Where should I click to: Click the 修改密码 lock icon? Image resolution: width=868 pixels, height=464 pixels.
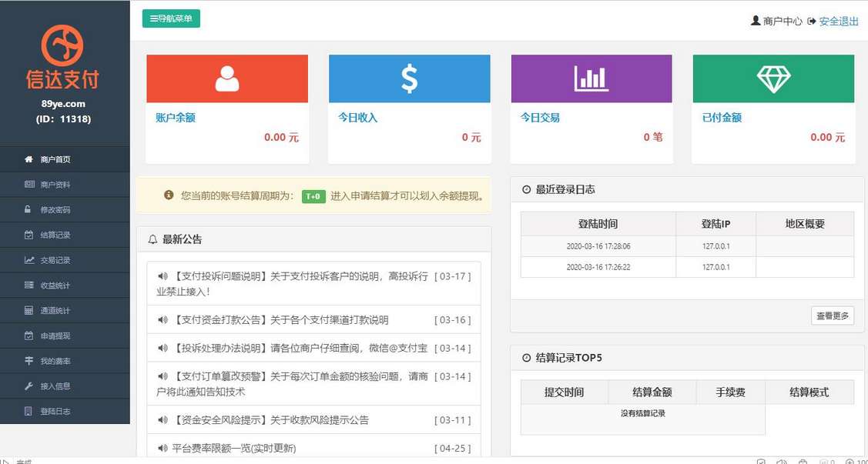pyautogui.click(x=28, y=209)
